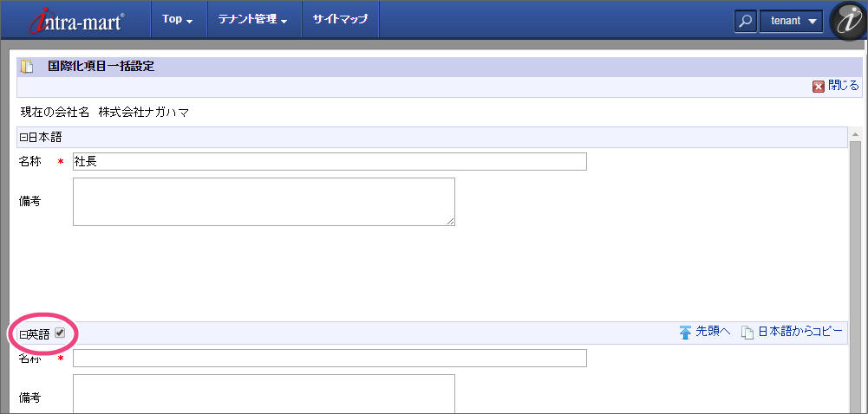Viewport: 868px width, 414px height.
Task: Click the round intra-mart i icon
Action: 847,21
